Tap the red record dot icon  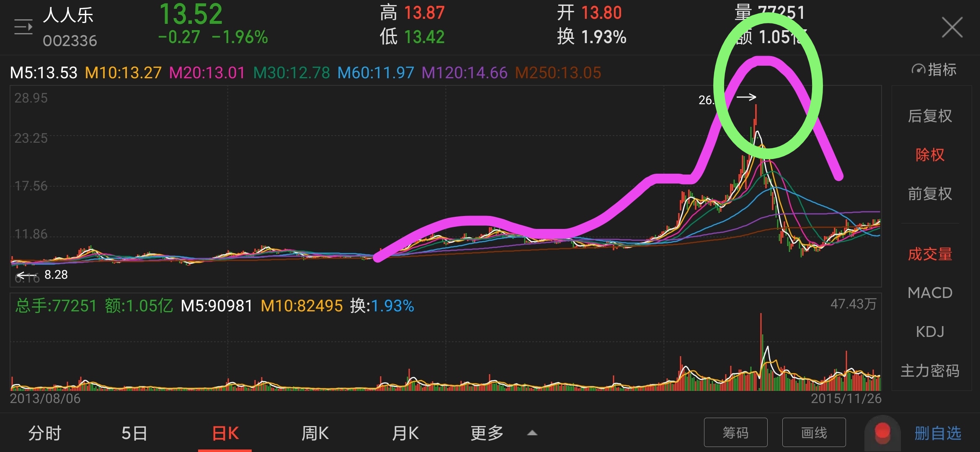[x=882, y=432]
